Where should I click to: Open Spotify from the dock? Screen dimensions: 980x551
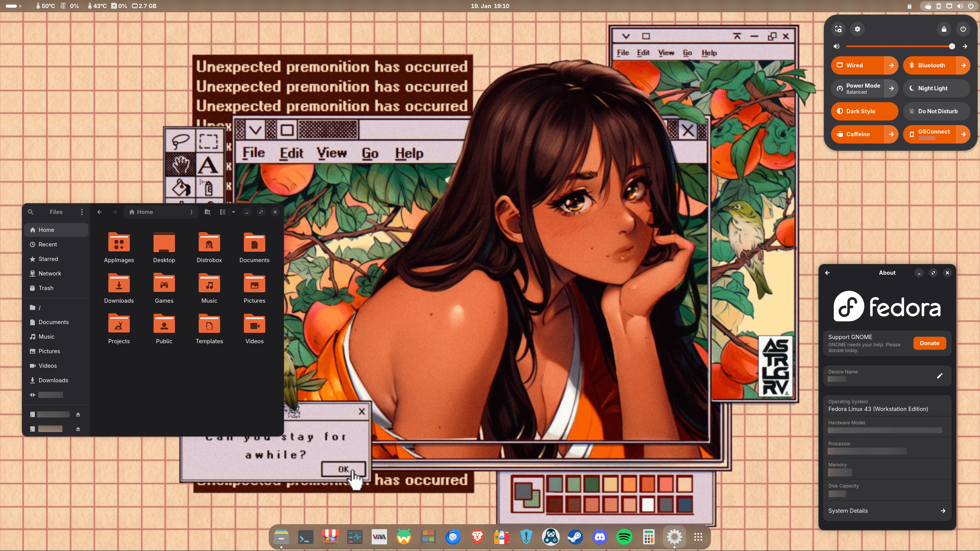[x=624, y=537]
